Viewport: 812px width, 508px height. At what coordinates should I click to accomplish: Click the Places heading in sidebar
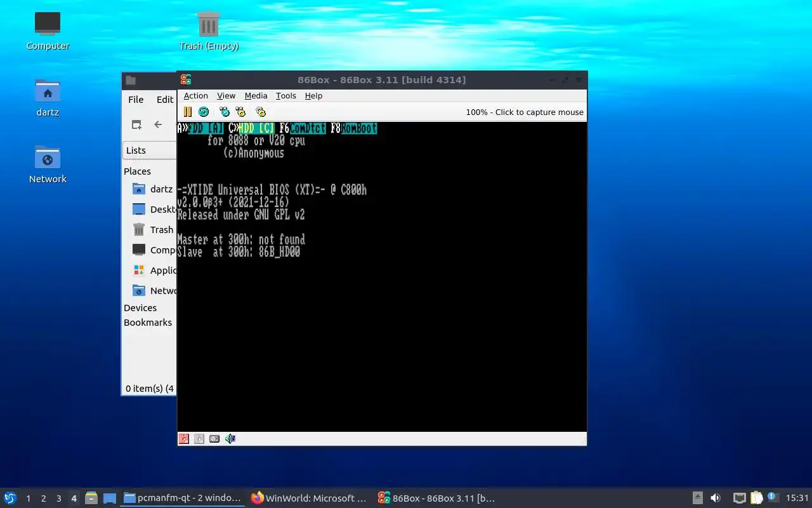point(137,171)
